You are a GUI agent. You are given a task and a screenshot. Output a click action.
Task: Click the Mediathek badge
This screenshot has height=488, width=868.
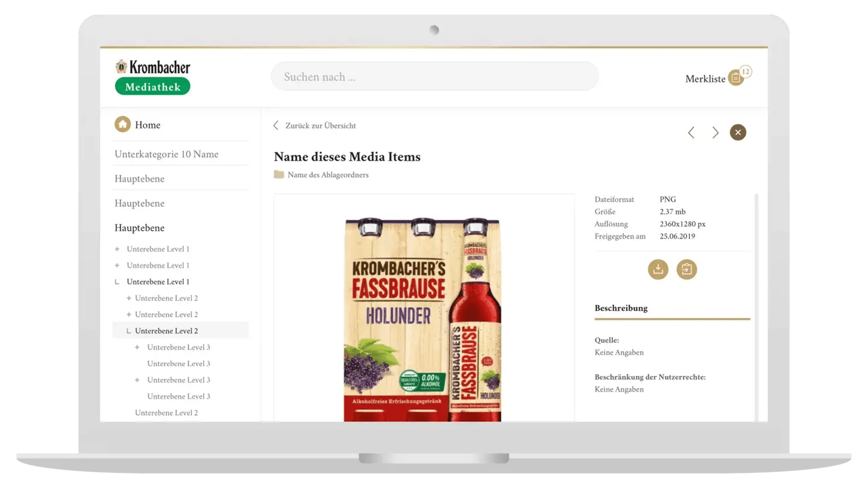pyautogui.click(x=153, y=86)
